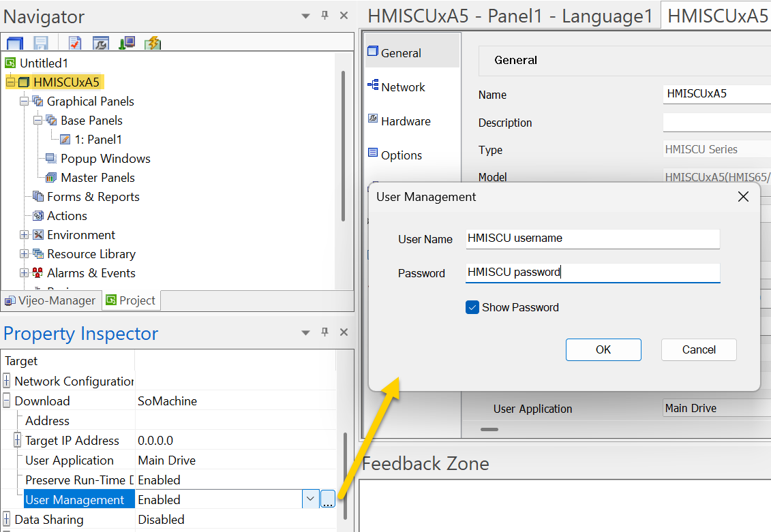The height and width of the screenshot is (532, 771).
Task: Switch to the Project tab
Action: click(x=131, y=300)
